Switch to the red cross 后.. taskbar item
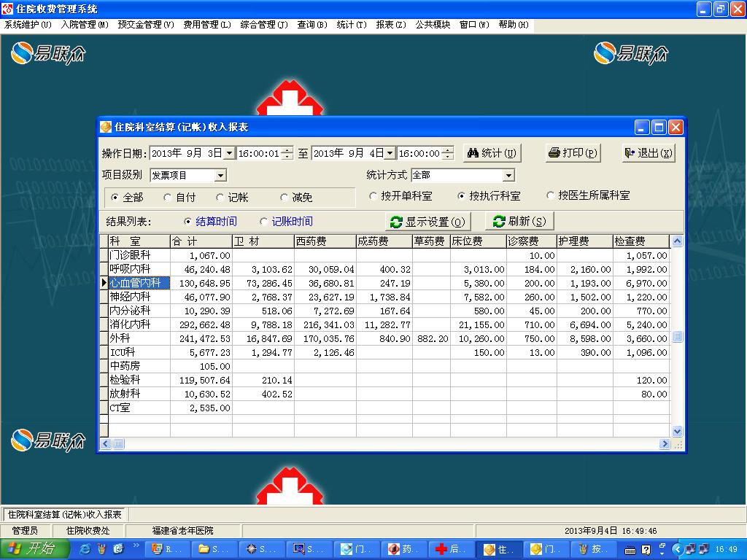Viewport: 747px width, 560px height. [x=451, y=549]
